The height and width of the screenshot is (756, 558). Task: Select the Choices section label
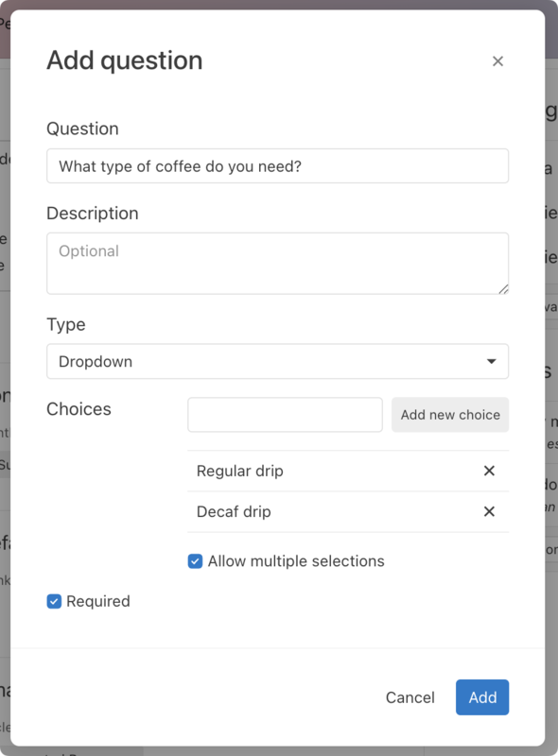coord(79,409)
